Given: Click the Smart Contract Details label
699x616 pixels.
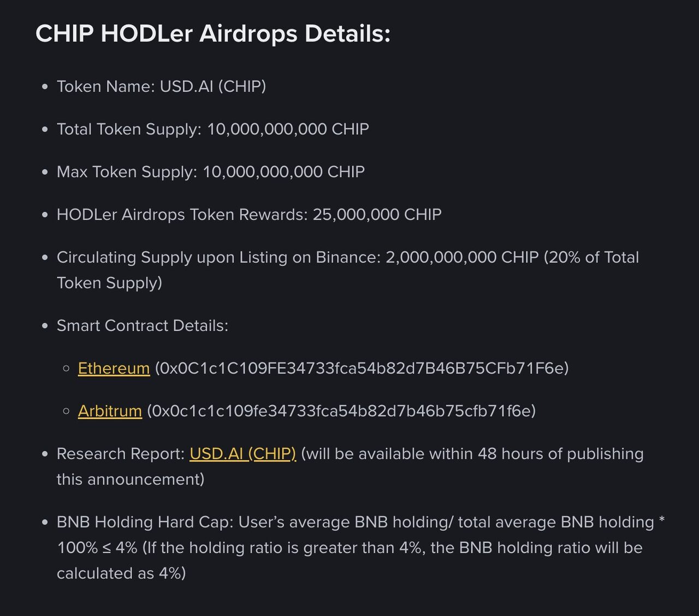Looking at the screenshot, I should [143, 325].
